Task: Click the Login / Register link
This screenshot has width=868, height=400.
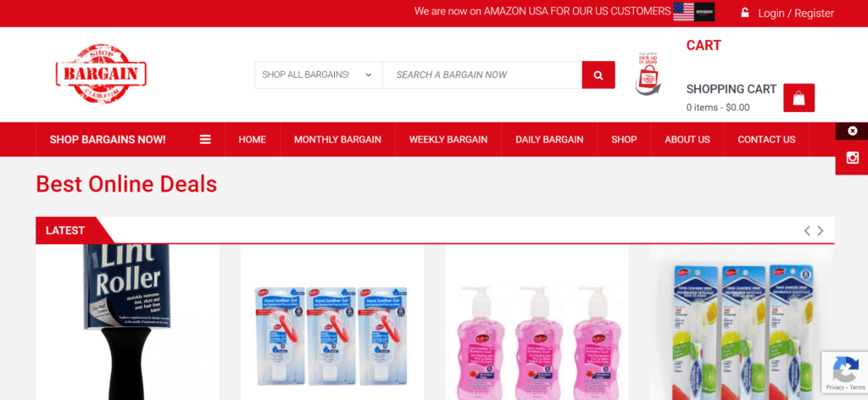Action: pyautogui.click(x=795, y=14)
